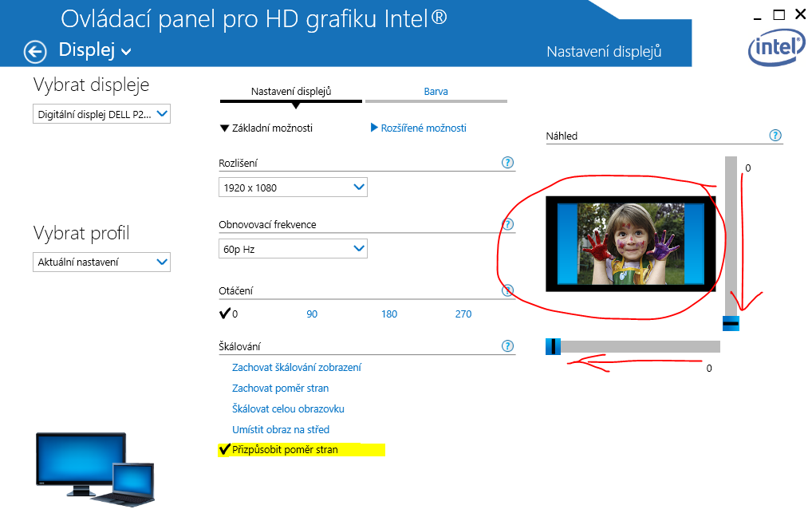The height and width of the screenshot is (509, 812).
Task: Open the resolution 1920 x 1080 dropdown
Action: (x=293, y=187)
